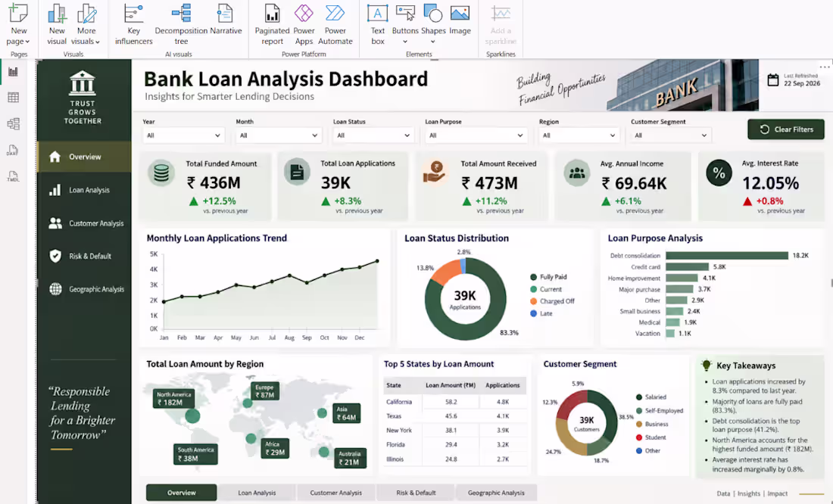The image size is (833, 504).
Task: Select the bottom Loan Analysis tab
Action: (x=257, y=493)
